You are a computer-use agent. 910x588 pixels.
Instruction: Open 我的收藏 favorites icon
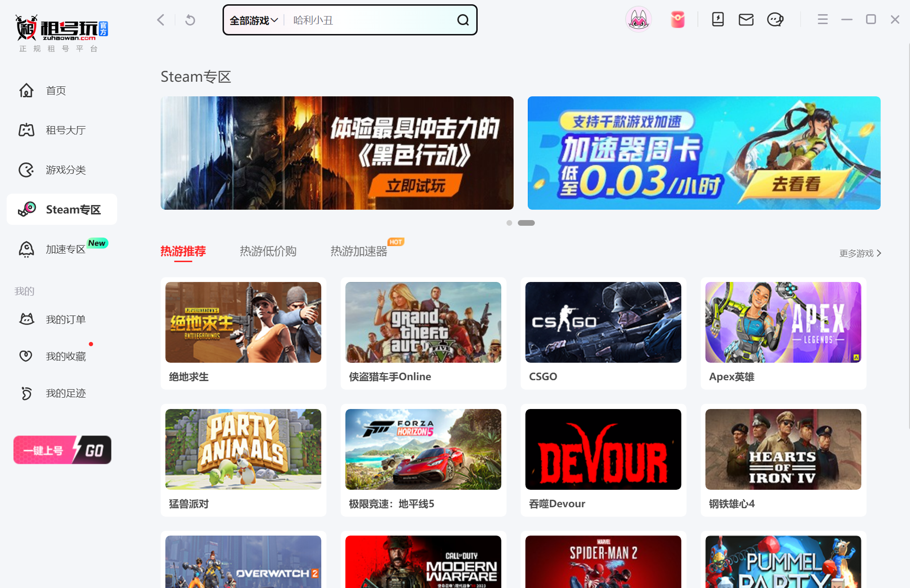pyautogui.click(x=26, y=356)
